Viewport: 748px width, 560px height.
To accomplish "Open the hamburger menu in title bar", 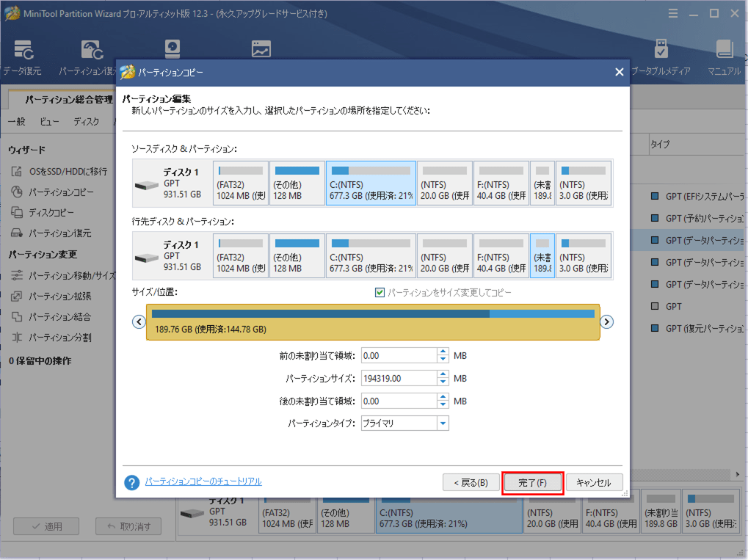I will click(x=672, y=13).
